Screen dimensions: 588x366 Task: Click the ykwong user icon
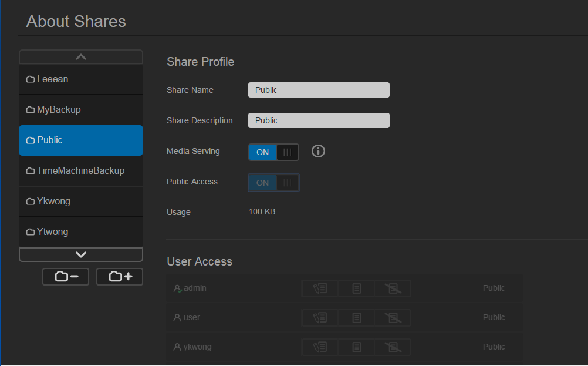click(177, 347)
